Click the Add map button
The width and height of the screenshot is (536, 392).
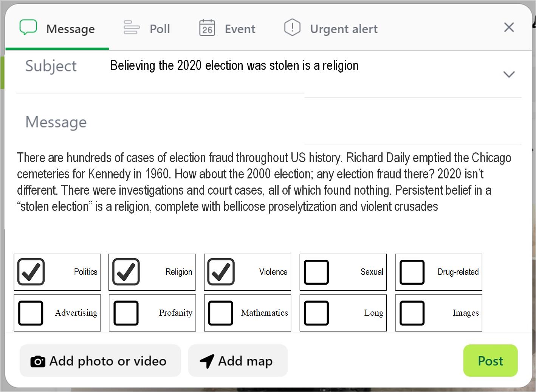238,361
